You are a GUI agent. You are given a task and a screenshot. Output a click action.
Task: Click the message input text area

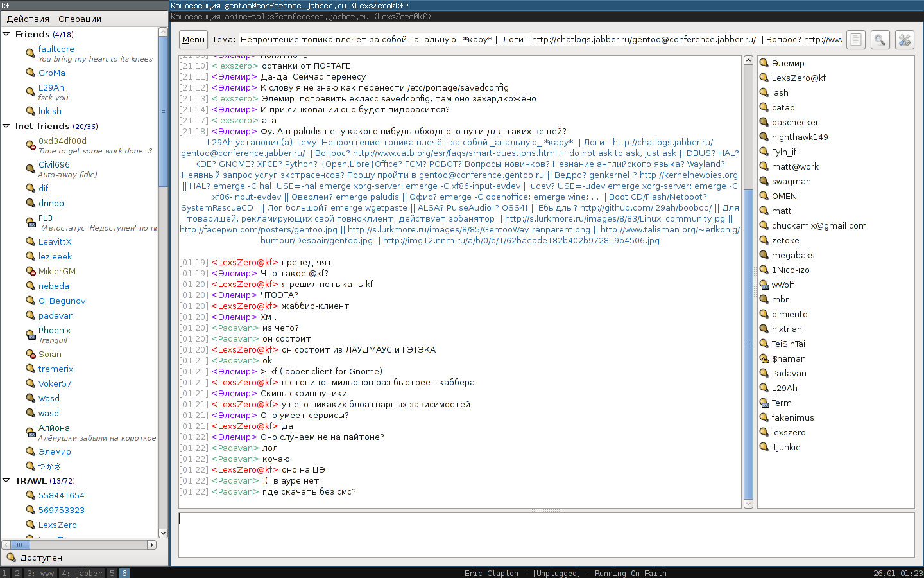[x=546, y=535]
